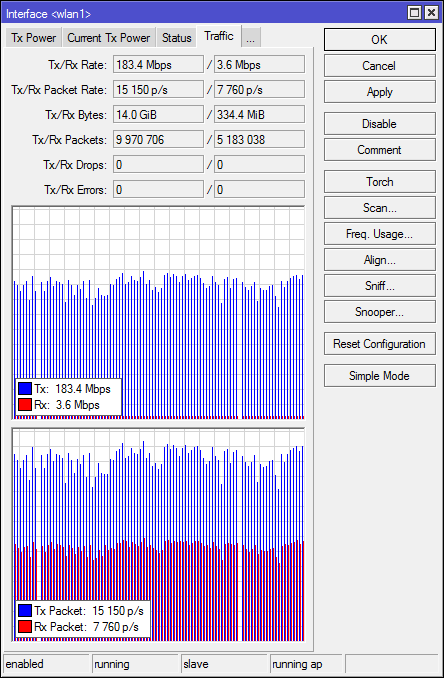Select the Traffic tab

[219, 36]
